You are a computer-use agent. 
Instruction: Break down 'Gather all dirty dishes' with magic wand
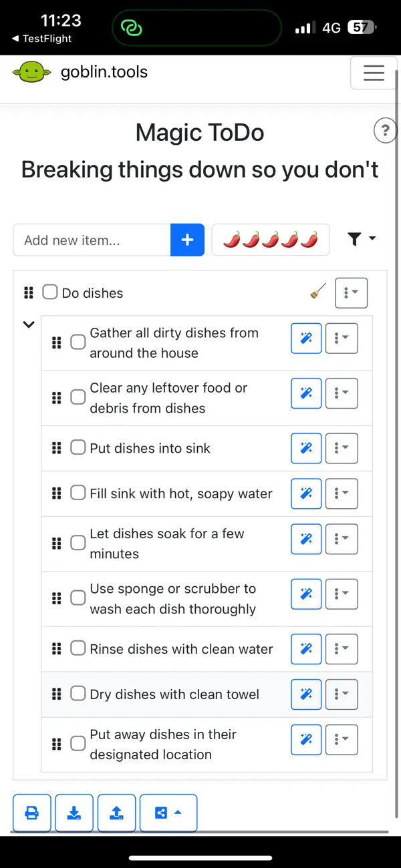pos(305,339)
